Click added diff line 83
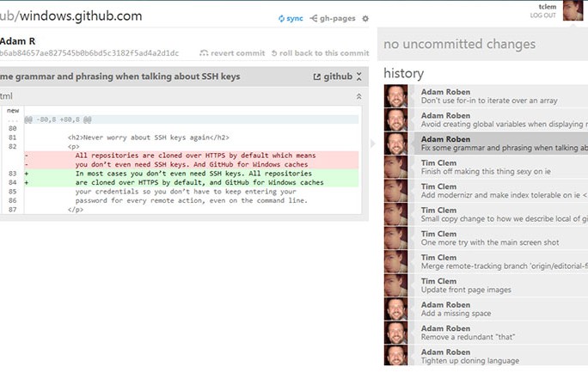588x379 pixels. pyautogui.click(x=191, y=174)
